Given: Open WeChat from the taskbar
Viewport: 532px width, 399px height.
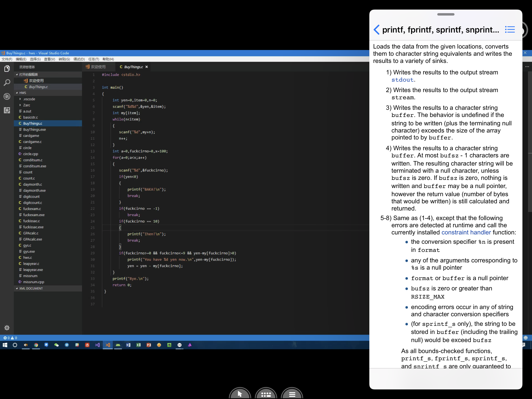Looking at the screenshot, I should pos(56,345).
